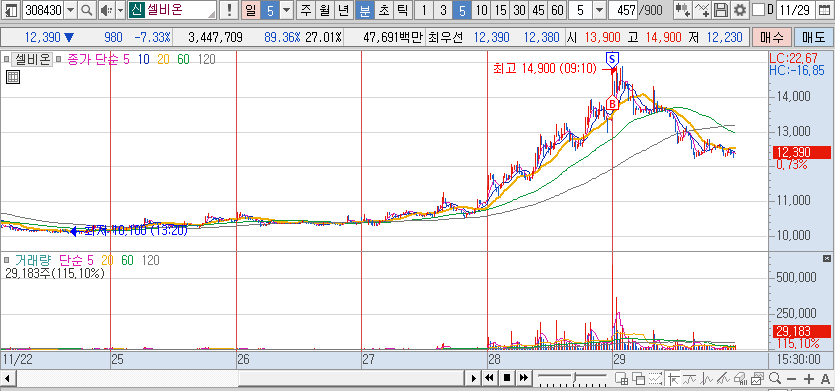Select the 30 minute interval tab

(519, 10)
